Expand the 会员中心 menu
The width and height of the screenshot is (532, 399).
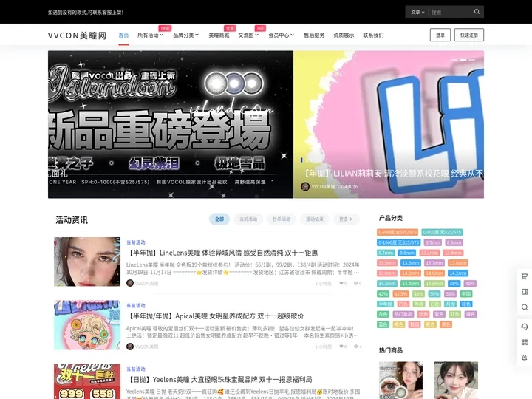(281, 35)
